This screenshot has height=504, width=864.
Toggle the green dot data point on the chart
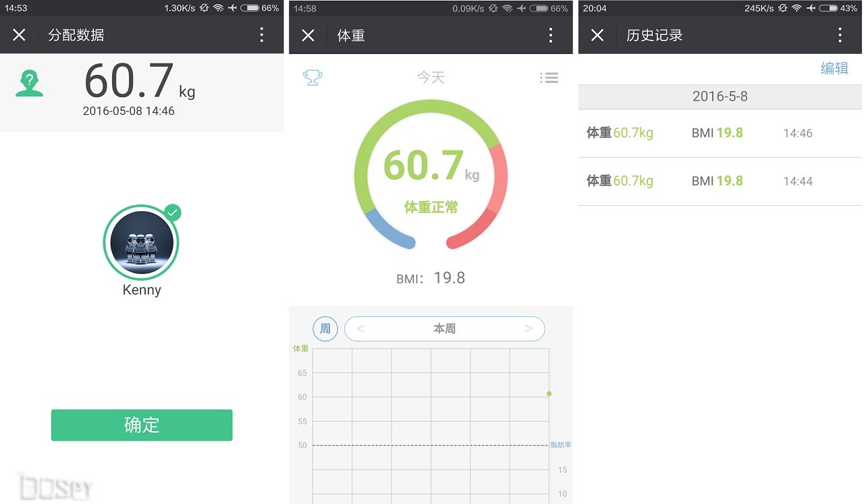point(549,393)
